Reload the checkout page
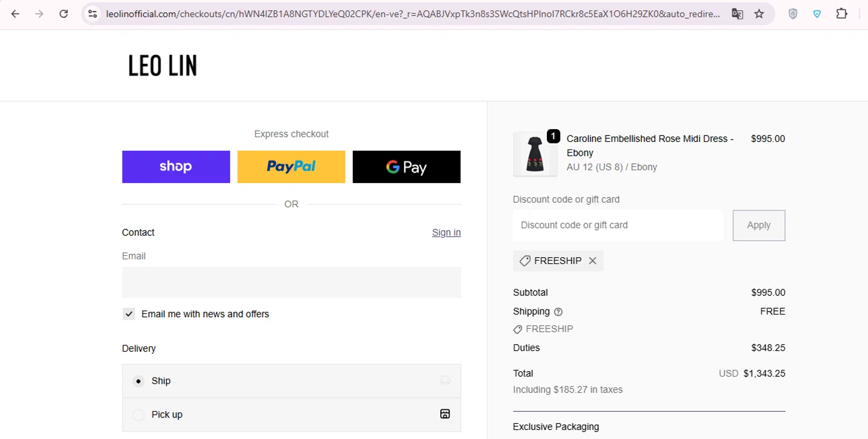868x439 pixels. click(x=64, y=14)
